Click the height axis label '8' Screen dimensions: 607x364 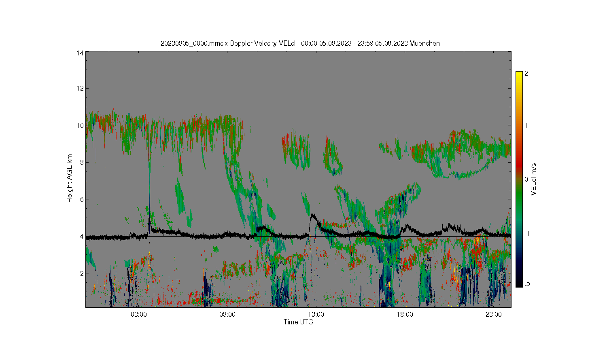tap(82, 162)
